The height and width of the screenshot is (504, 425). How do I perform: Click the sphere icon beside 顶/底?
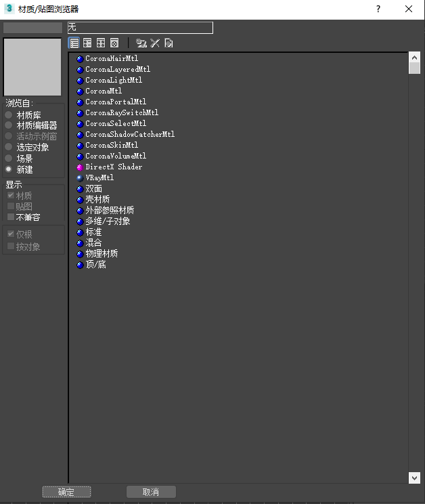coord(81,265)
